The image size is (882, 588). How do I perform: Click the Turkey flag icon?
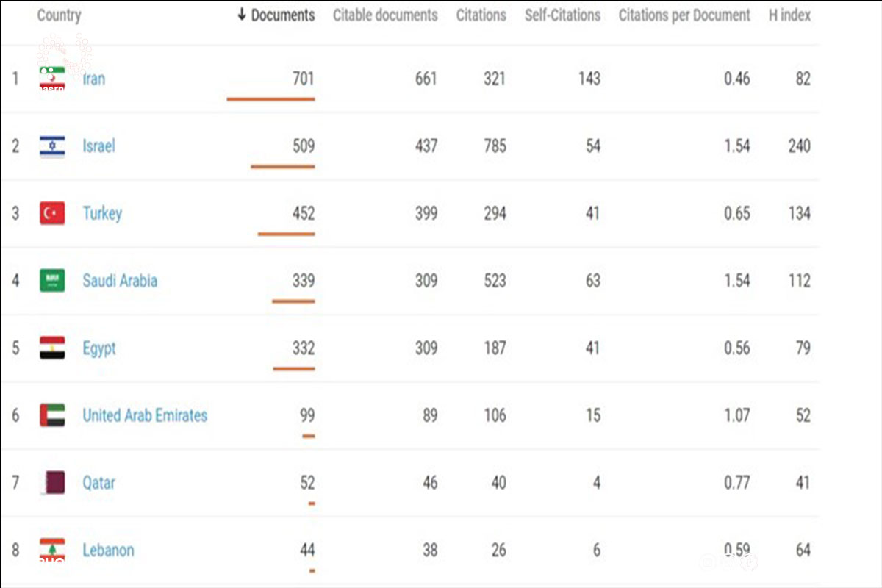pos(52,213)
